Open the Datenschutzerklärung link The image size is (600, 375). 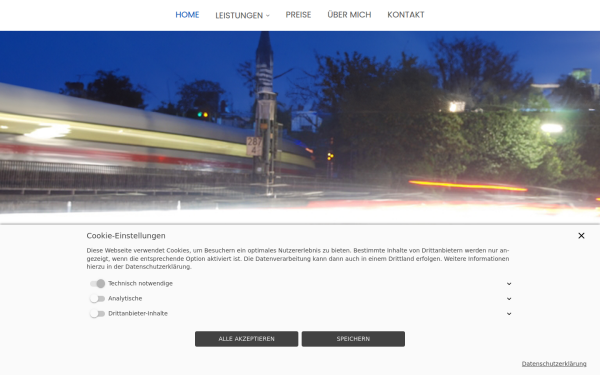(x=554, y=364)
